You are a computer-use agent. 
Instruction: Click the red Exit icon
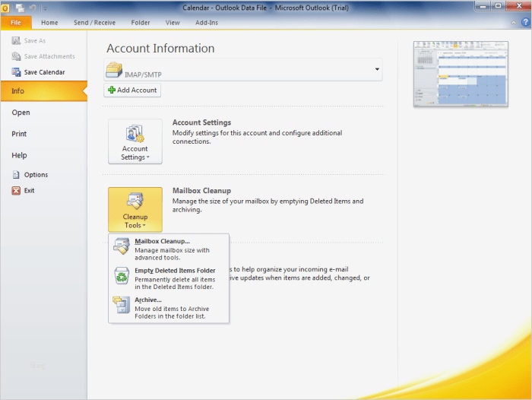tap(16, 191)
